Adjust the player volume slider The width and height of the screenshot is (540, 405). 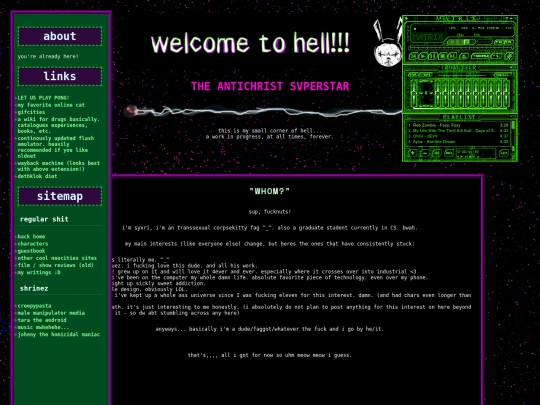click(461, 42)
